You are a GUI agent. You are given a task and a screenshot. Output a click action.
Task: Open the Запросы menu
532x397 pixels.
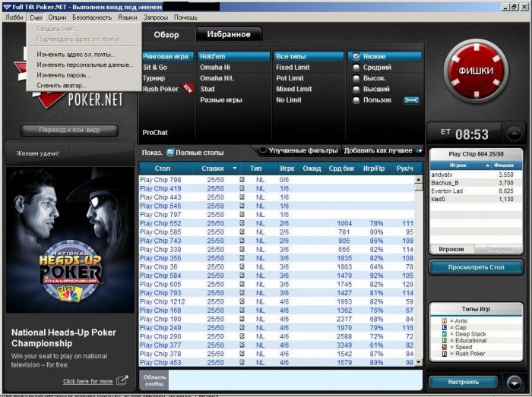coord(155,17)
